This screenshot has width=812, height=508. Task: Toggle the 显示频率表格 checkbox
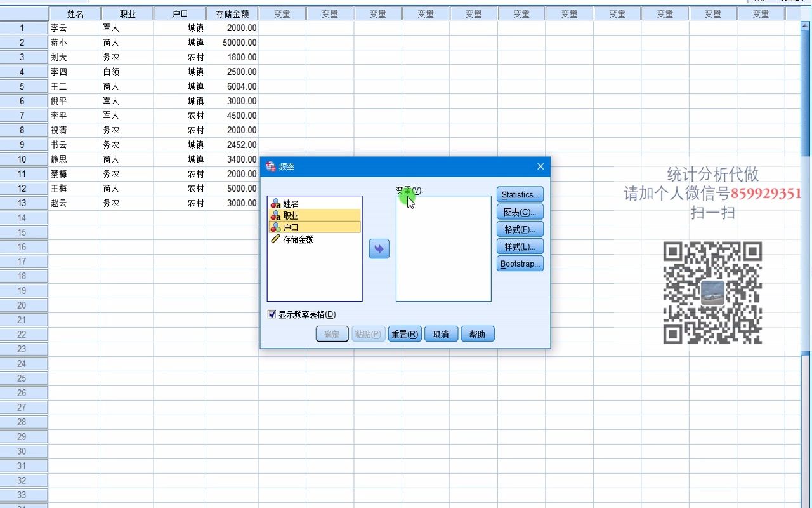(x=272, y=314)
